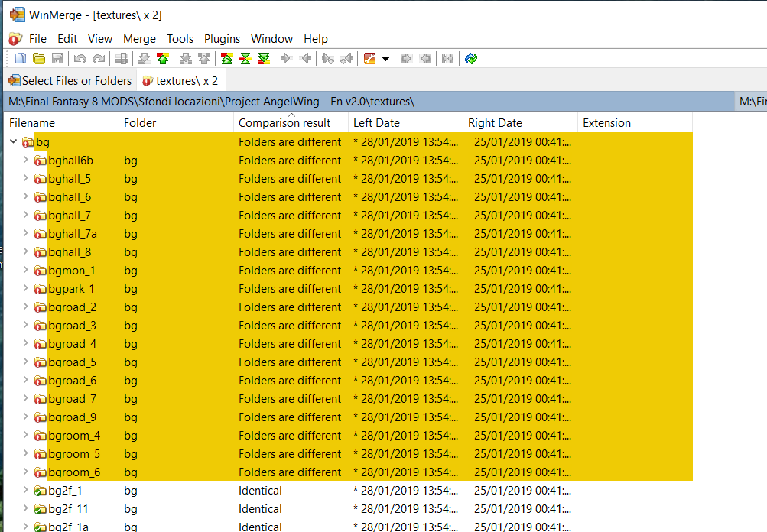Click the Open folder toolbar icon
Image resolution: width=767 pixels, height=532 pixels.
pos(39,59)
